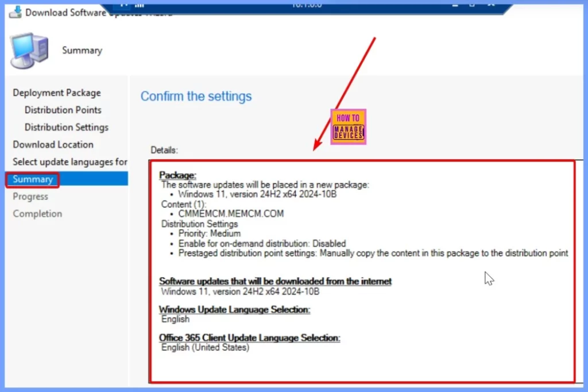Click the wizard computer icon beside Summary
The height and width of the screenshot is (392, 588).
(29, 51)
